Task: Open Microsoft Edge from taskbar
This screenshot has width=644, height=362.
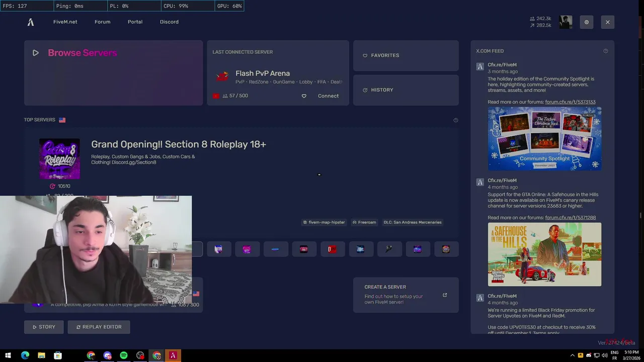Action: [x=25, y=356]
